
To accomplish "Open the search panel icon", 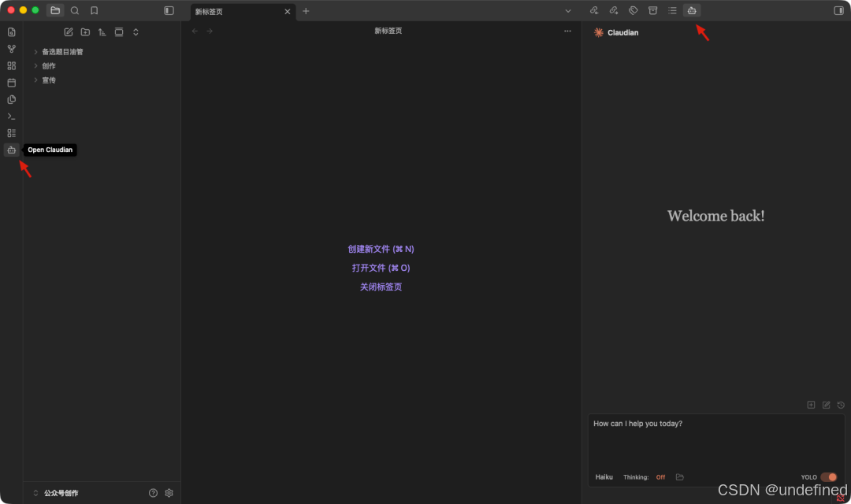I will [x=75, y=10].
